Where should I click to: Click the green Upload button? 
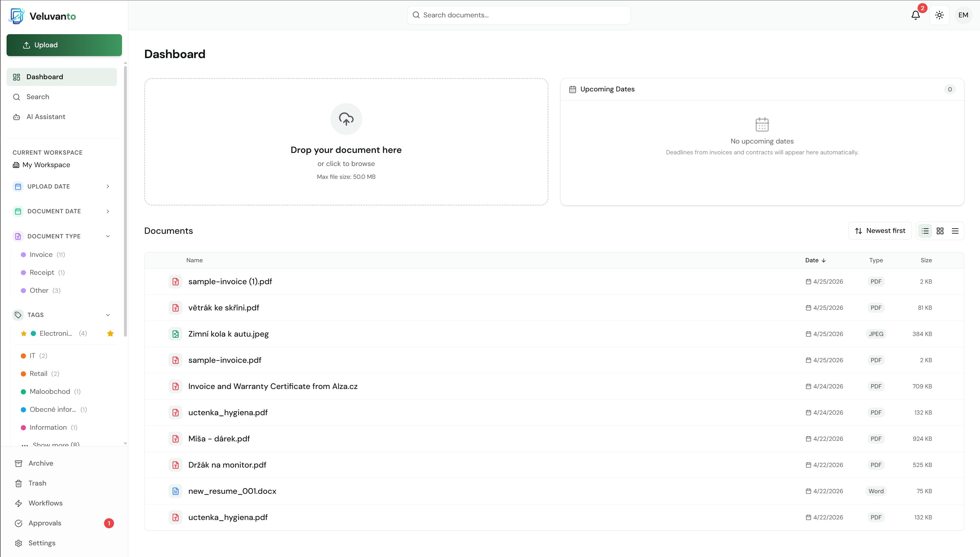pos(64,45)
